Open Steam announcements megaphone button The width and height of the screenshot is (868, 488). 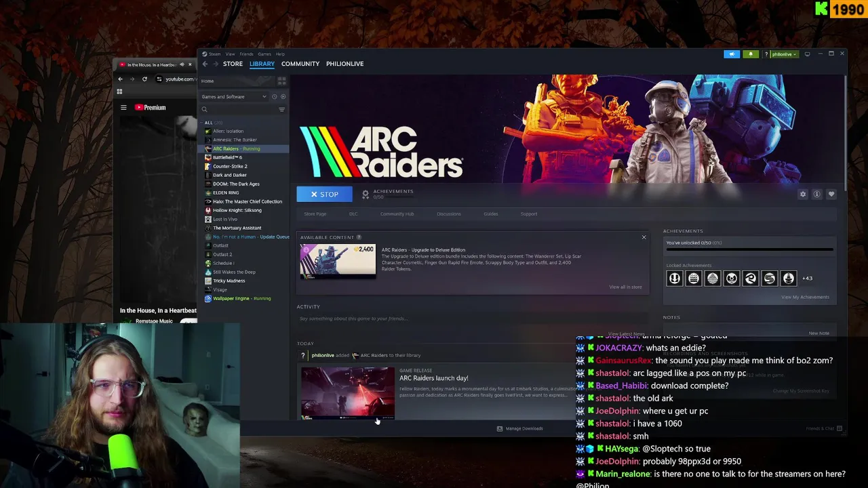point(732,54)
